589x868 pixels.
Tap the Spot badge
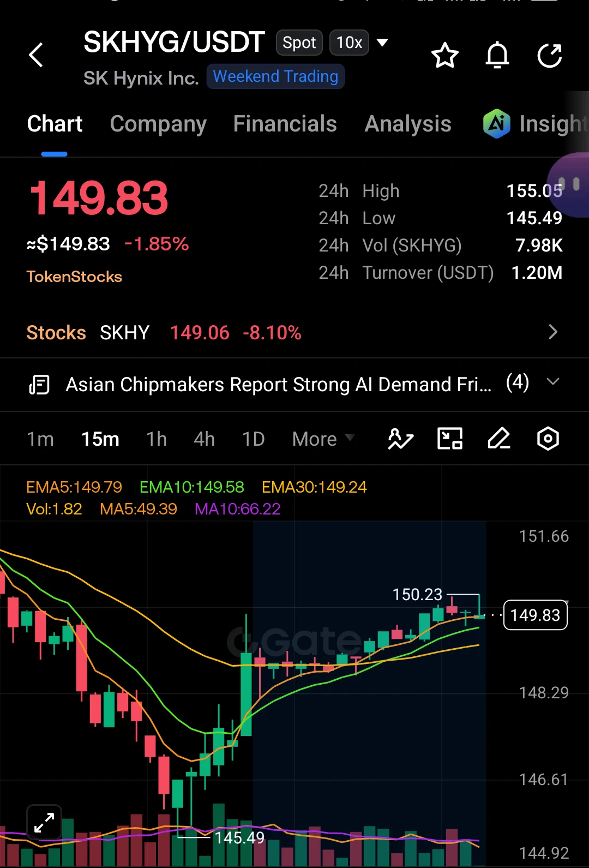(x=299, y=43)
